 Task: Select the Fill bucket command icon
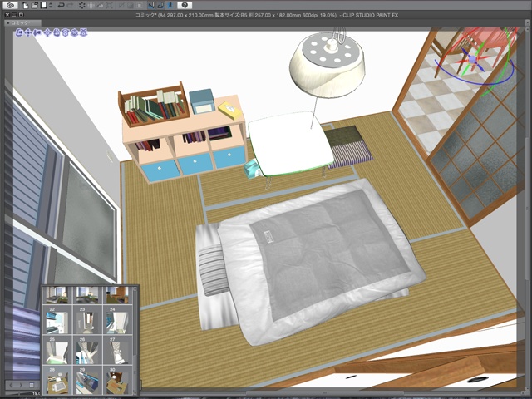[x=100, y=5]
